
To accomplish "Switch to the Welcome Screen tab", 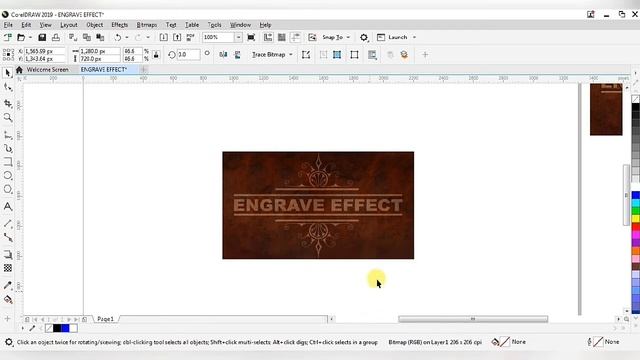I will (47, 69).
